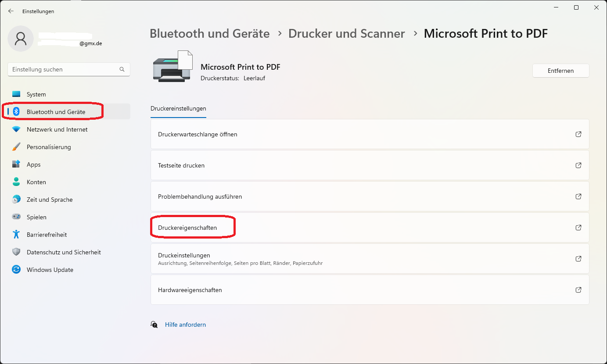Open Druckerwarteschlange öffnen entry
Viewport: 607px width, 364px height.
tap(198, 134)
